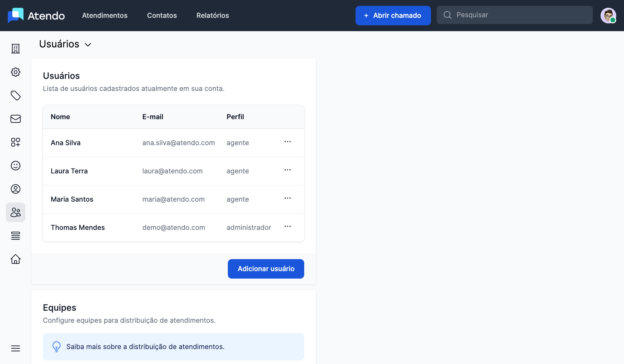Image resolution: width=624 pixels, height=364 pixels.
Task: Select the smiley face icon in sidebar
Action: tap(16, 166)
